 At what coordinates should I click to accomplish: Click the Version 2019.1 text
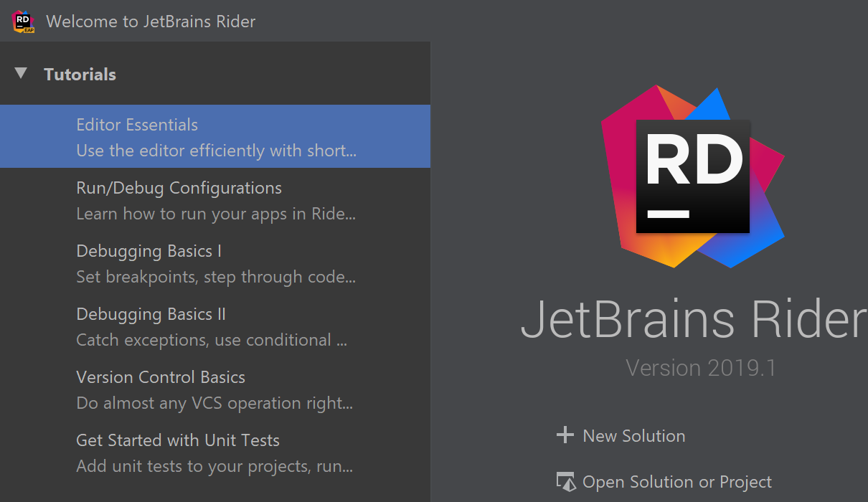point(701,368)
